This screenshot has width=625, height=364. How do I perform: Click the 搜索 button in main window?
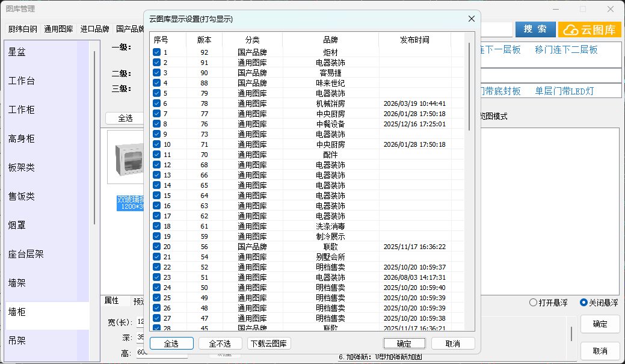point(535,29)
